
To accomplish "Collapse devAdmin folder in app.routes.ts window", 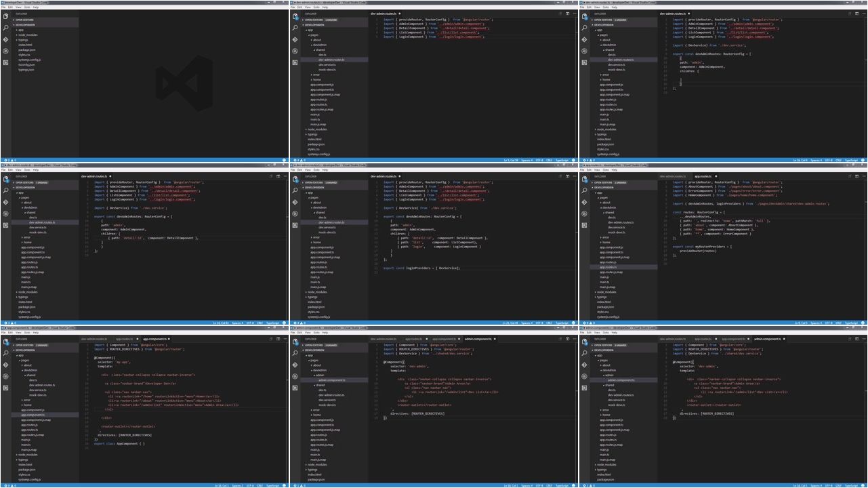I will [608, 207].
